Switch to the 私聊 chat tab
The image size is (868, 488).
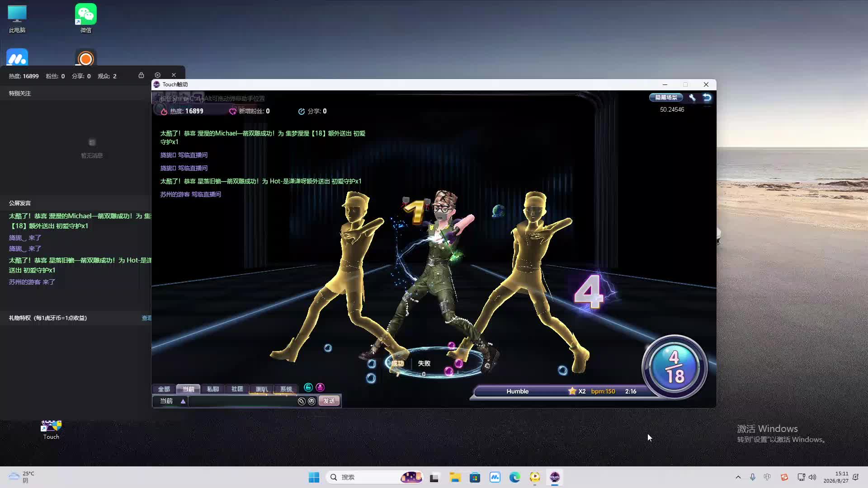click(x=212, y=389)
